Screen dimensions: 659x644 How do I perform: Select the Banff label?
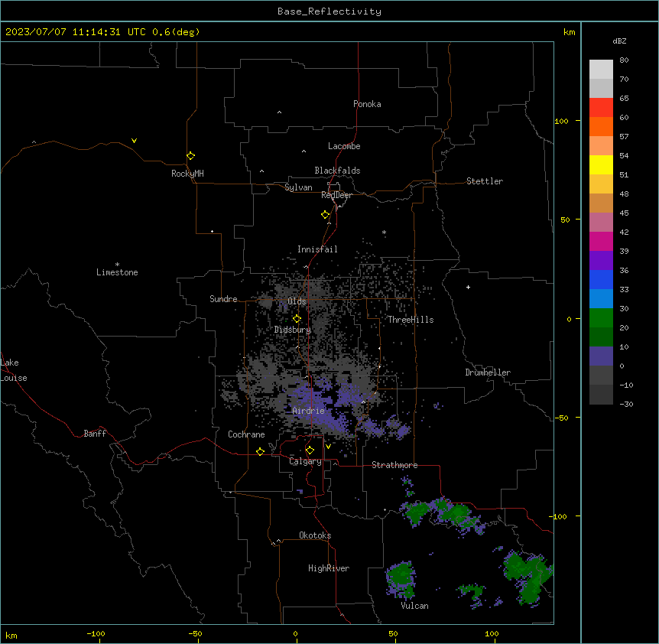95,434
